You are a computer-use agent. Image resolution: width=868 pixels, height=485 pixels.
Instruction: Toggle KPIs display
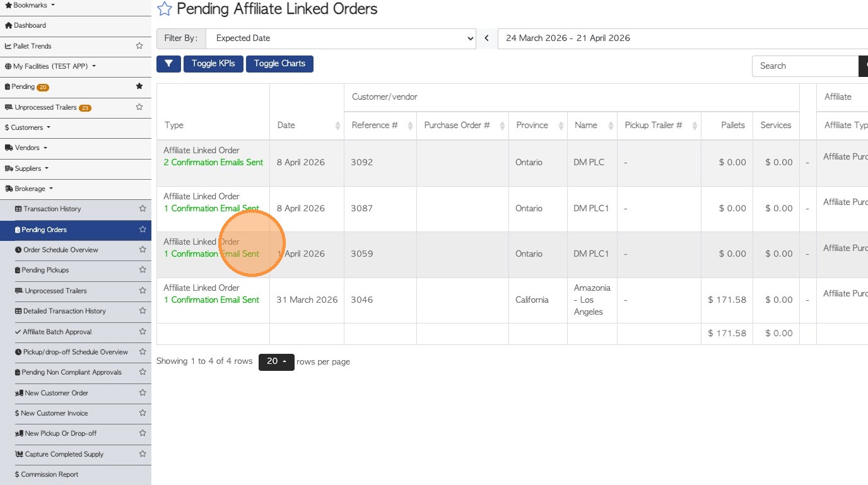[213, 64]
